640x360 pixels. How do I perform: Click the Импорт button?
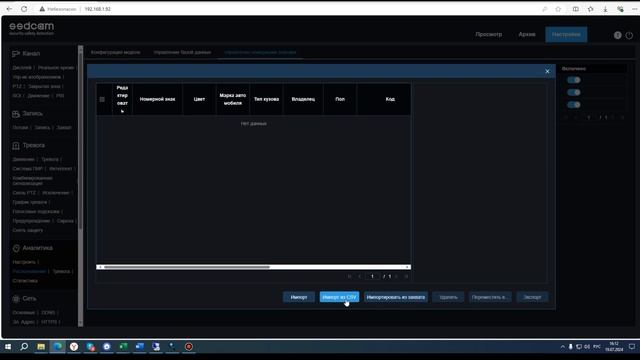tap(299, 297)
